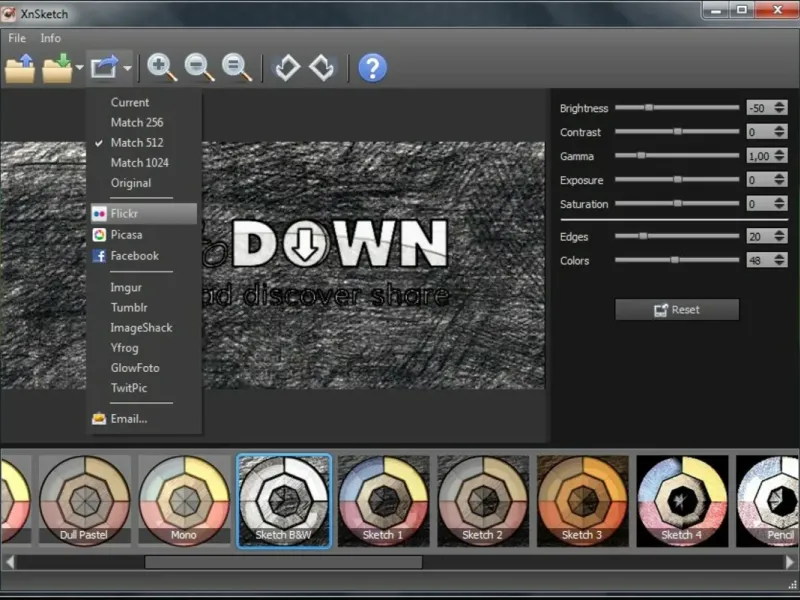Click the zoom fit magnifier icon
This screenshot has height=600, width=800.
pos(237,68)
